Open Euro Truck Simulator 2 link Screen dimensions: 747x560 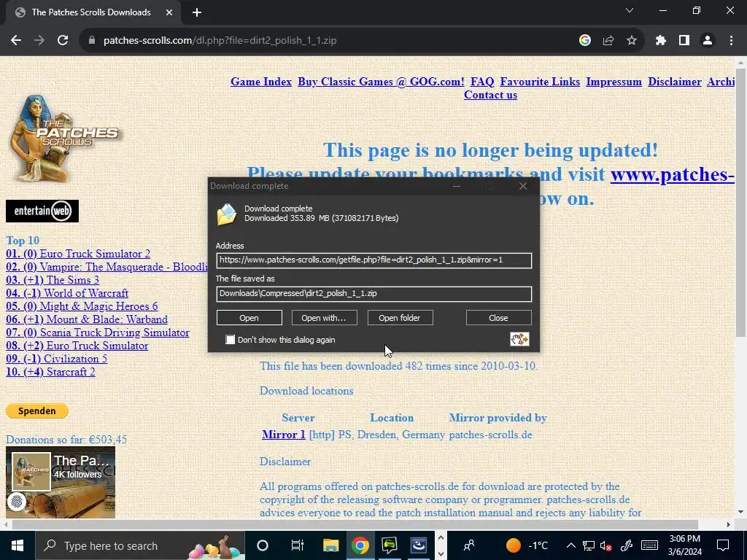pyautogui.click(x=77, y=254)
